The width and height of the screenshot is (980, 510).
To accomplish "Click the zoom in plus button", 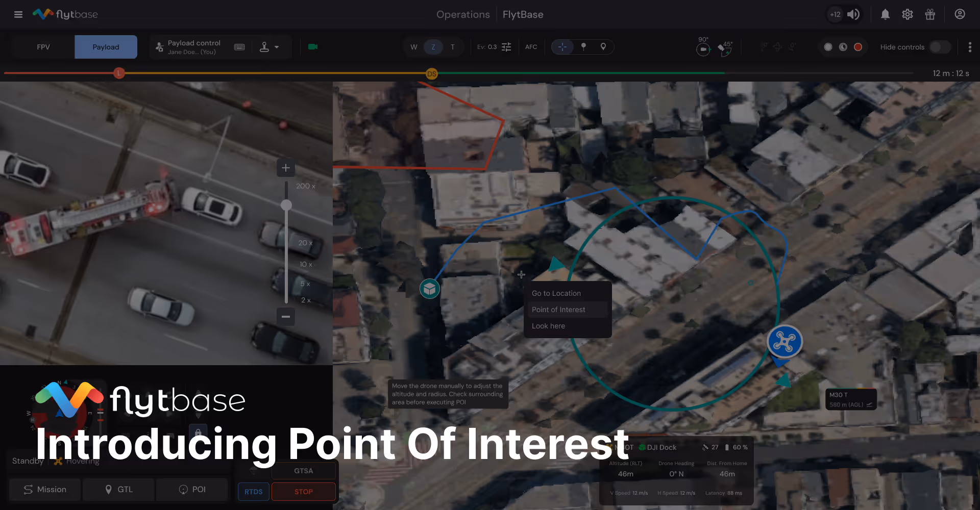I will point(286,168).
